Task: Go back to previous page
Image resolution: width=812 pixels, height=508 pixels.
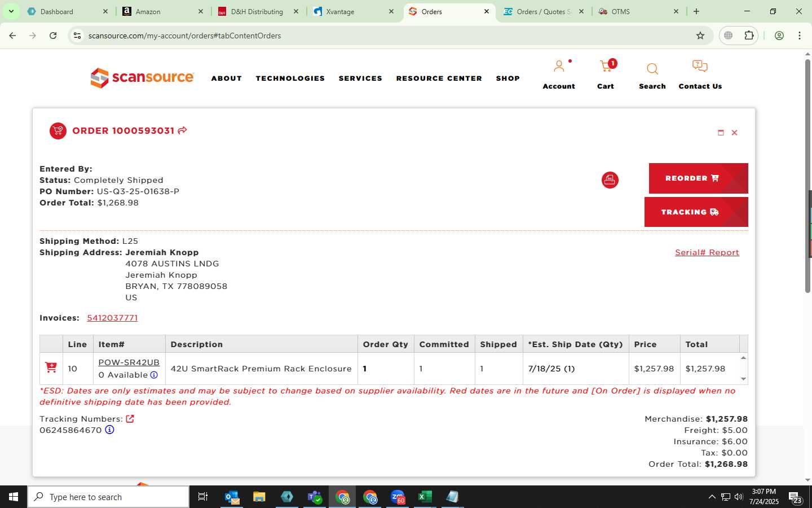Action: pyautogui.click(x=12, y=36)
